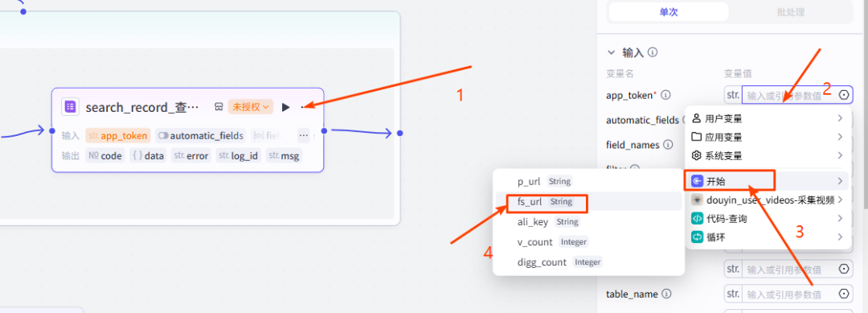Switch to the 批处理 tab
868x313 pixels.
coord(791,12)
